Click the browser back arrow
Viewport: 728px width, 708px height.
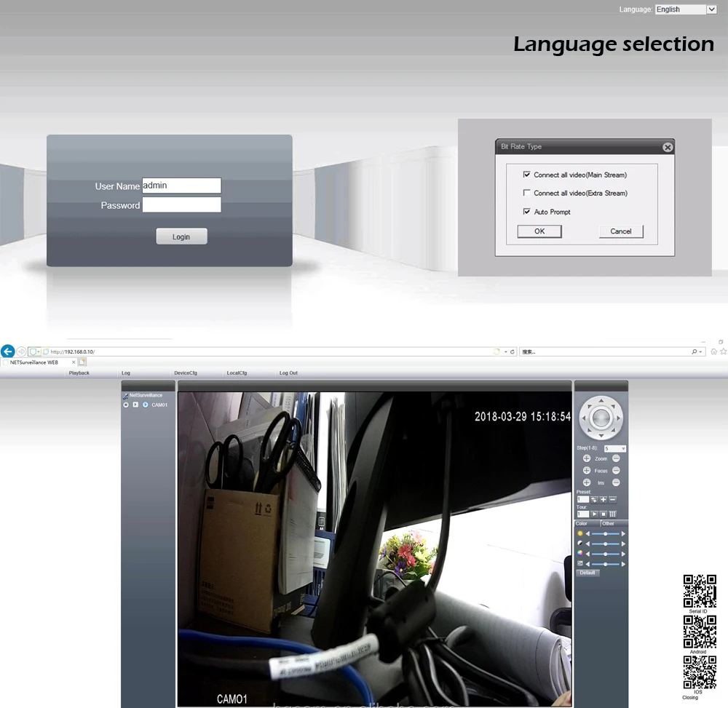[x=8, y=351]
